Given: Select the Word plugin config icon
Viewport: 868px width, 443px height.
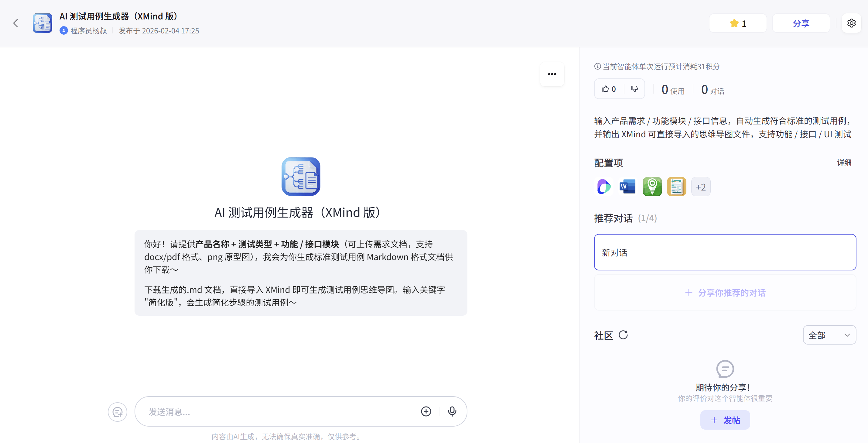Looking at the screenshot, I should [x=628, y=187].
